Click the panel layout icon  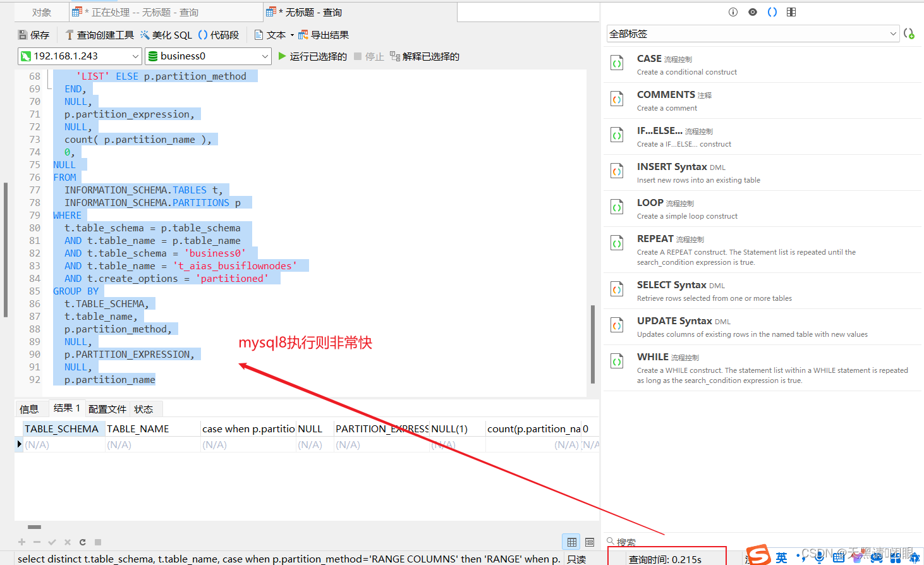click(x=791, y=12)
